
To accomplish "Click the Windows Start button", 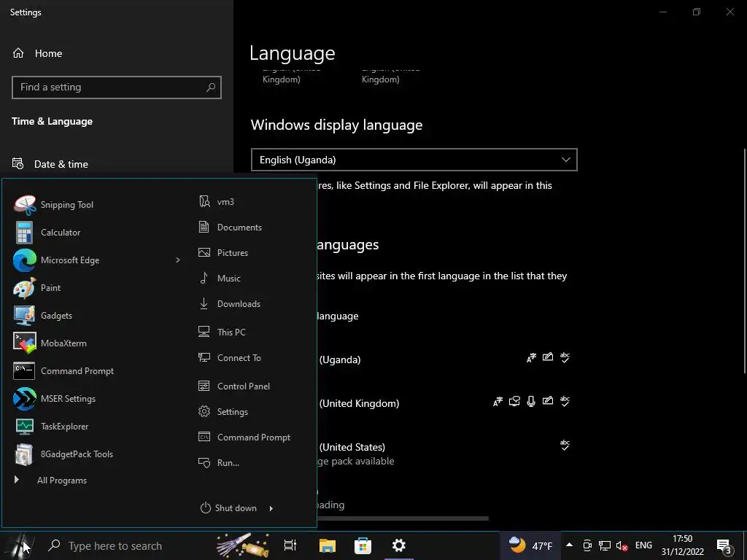I will pyautogui.click(x=21, y=545).
